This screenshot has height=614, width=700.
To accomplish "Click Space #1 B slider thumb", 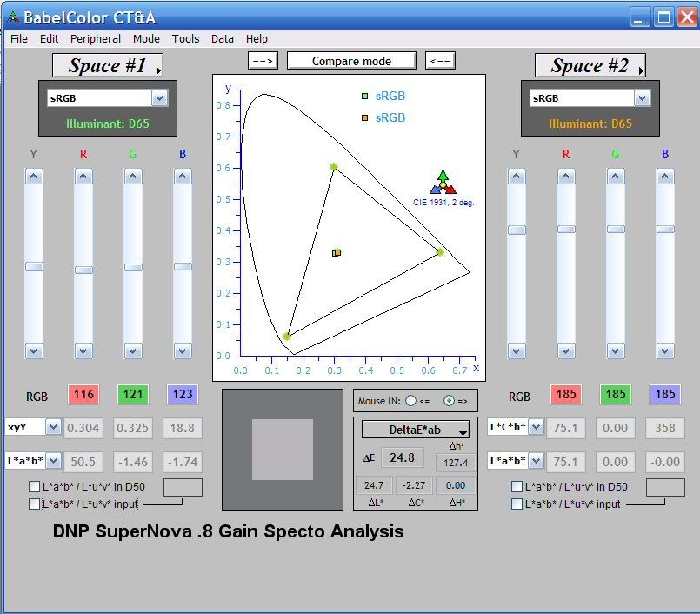I will 183,267.
